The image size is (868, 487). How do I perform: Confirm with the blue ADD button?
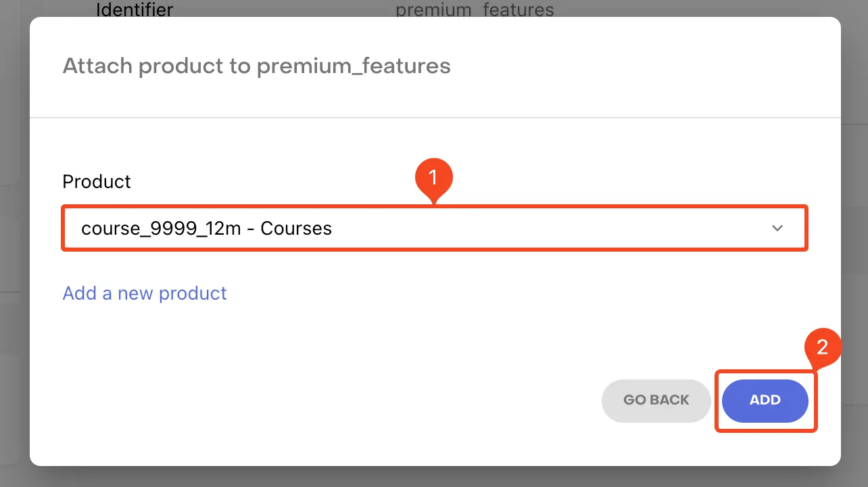[765, 400]
